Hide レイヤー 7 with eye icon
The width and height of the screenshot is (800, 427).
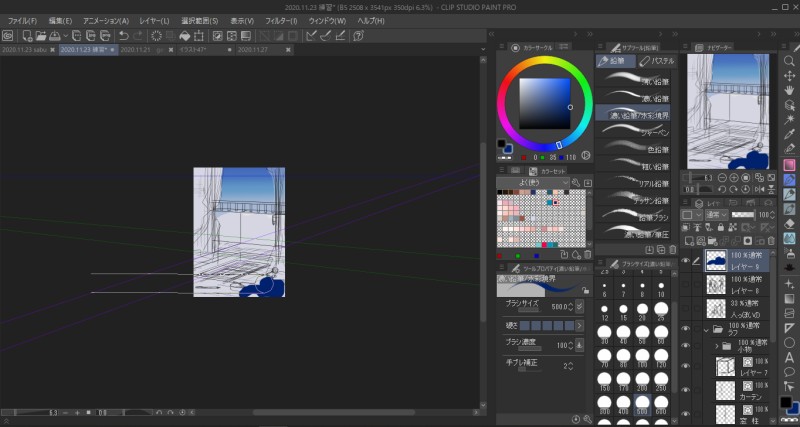coord(686,366)
